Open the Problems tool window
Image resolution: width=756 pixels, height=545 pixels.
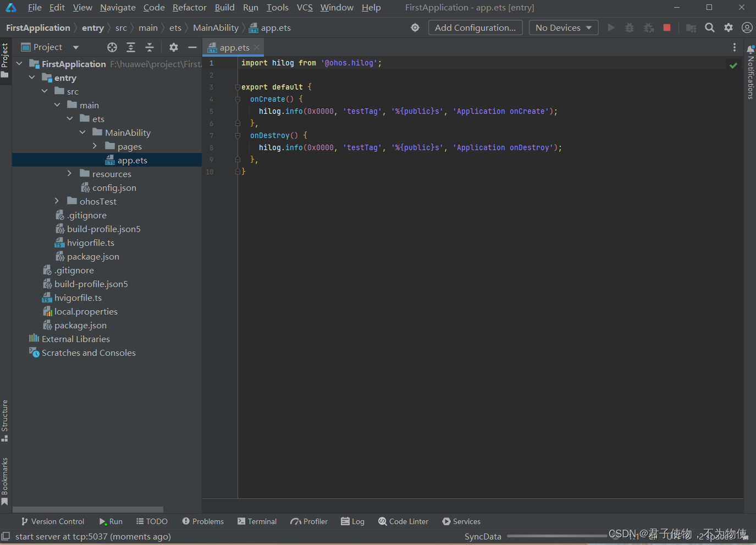click(203, 521)
